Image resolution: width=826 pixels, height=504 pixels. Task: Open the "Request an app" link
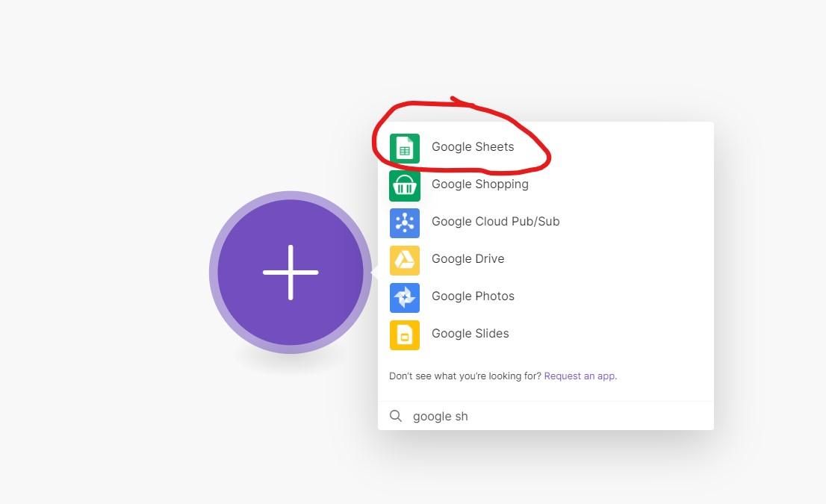[580, 376]
